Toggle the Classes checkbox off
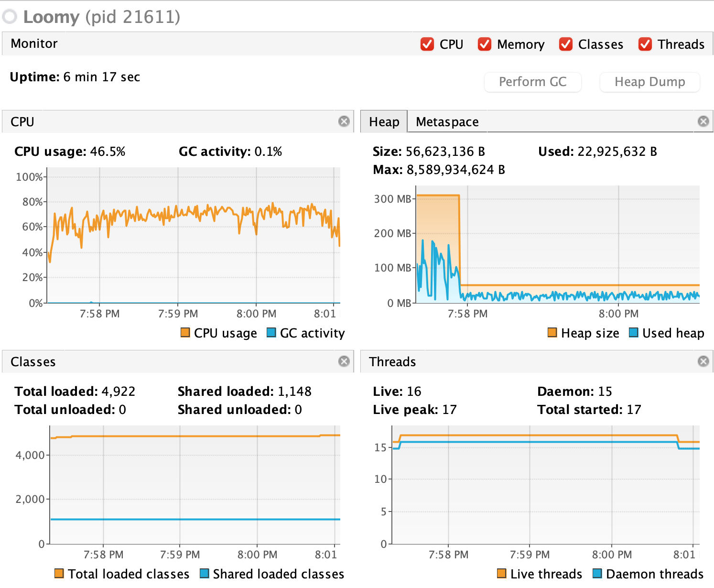Image resolution: width=714 pixels, height=588 pixels. tap(566, 44)
